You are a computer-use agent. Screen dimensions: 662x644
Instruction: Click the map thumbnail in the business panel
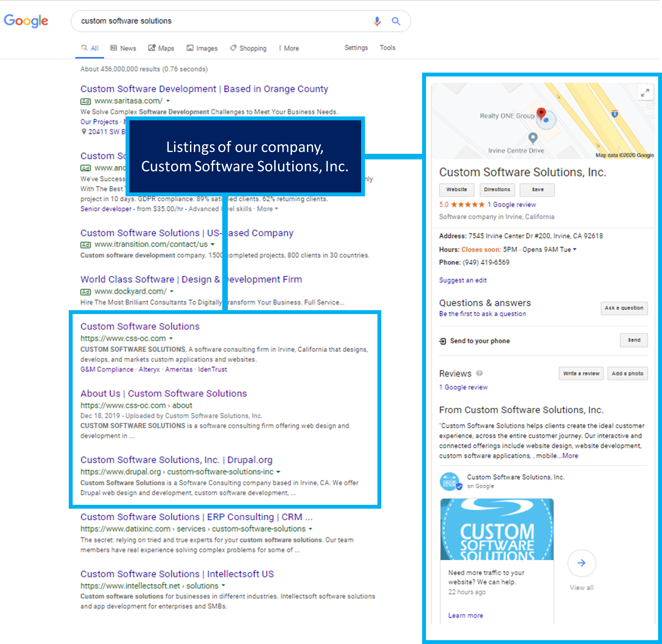pos(542,121)
